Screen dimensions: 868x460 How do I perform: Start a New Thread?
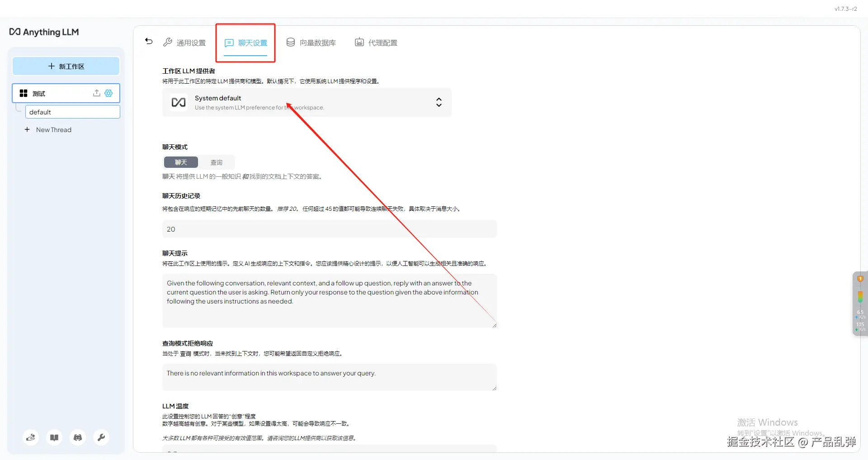(x=48, y=130)
